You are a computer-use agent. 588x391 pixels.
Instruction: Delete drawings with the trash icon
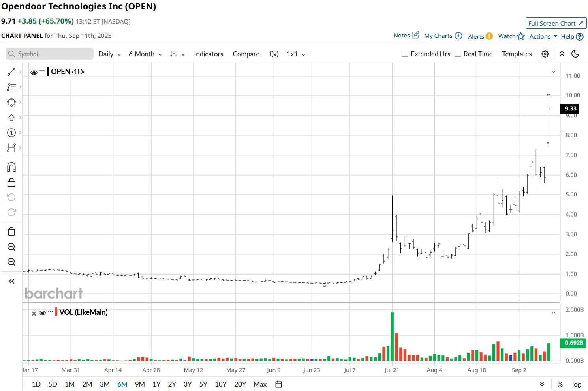[11, 232]
